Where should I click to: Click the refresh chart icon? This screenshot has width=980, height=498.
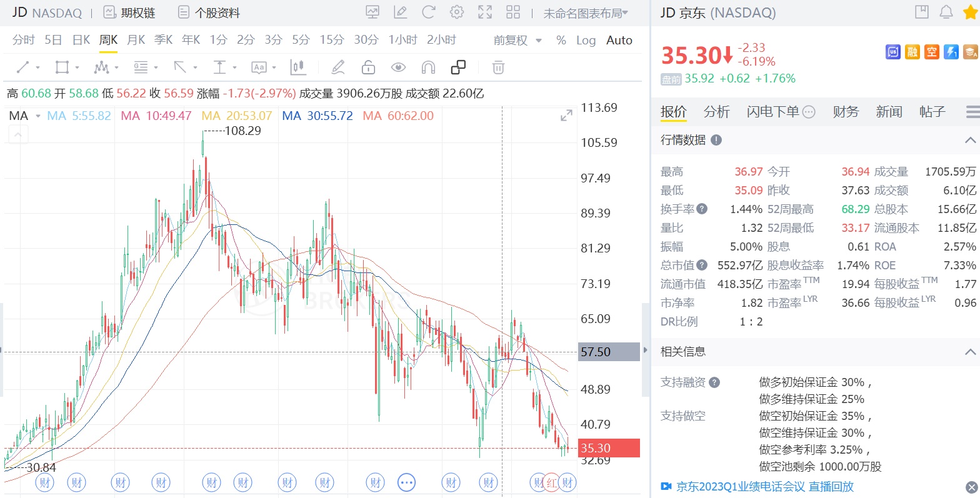coord(429,12)
